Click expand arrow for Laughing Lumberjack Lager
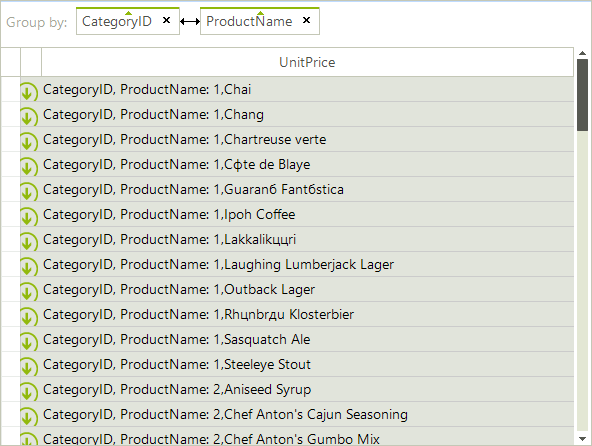The image size is (592, 446). (x=29, y=267)
